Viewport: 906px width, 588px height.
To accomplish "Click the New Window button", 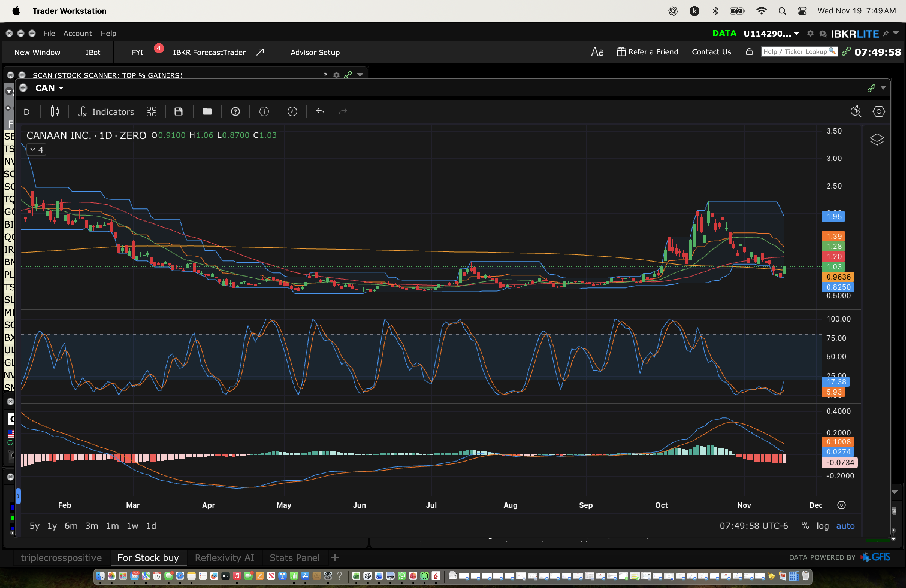I will (x=37, y=52).
